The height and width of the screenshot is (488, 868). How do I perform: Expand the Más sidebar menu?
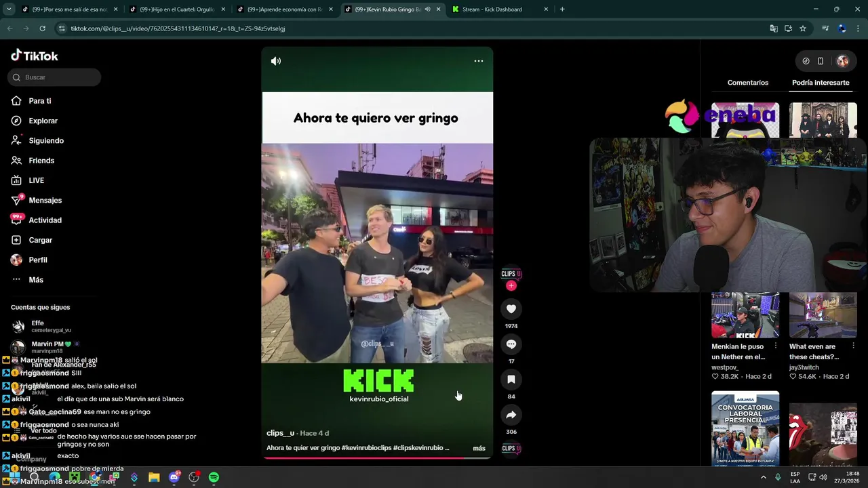35,280
